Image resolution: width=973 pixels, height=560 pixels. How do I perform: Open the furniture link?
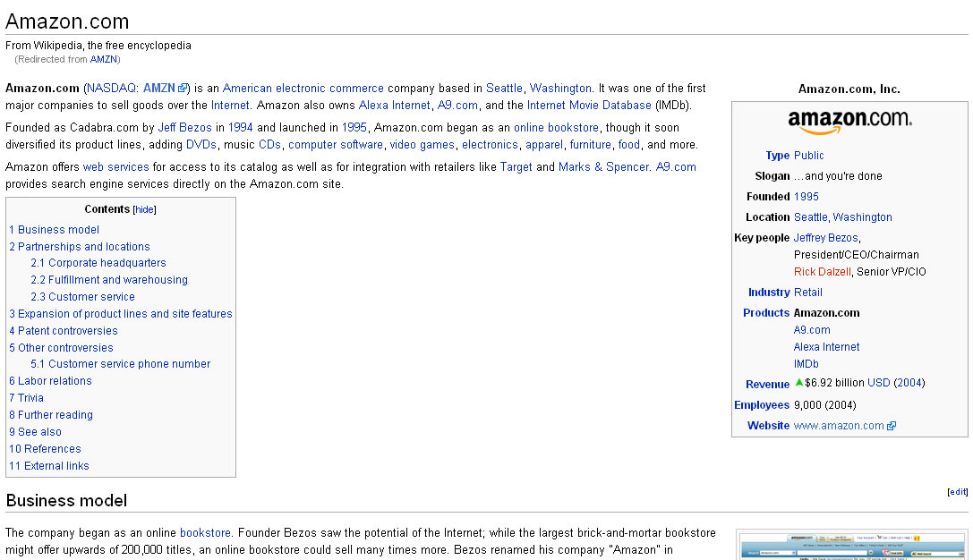click(590, 145)
